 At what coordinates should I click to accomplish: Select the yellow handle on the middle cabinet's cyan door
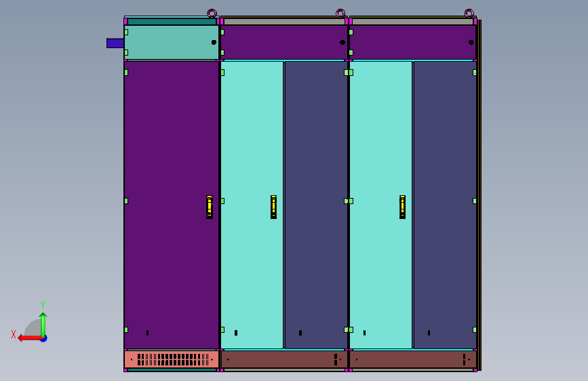pos(274,207)
